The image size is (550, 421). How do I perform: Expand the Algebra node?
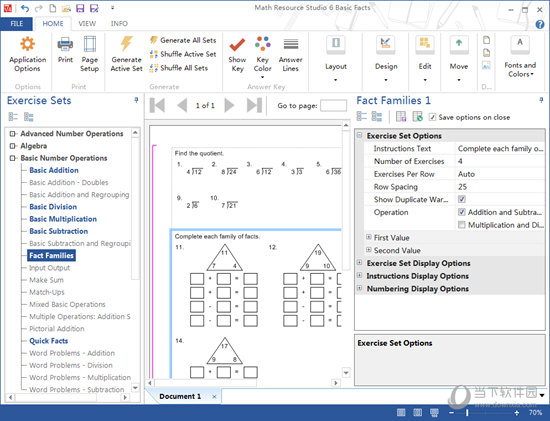click(13, 146)
